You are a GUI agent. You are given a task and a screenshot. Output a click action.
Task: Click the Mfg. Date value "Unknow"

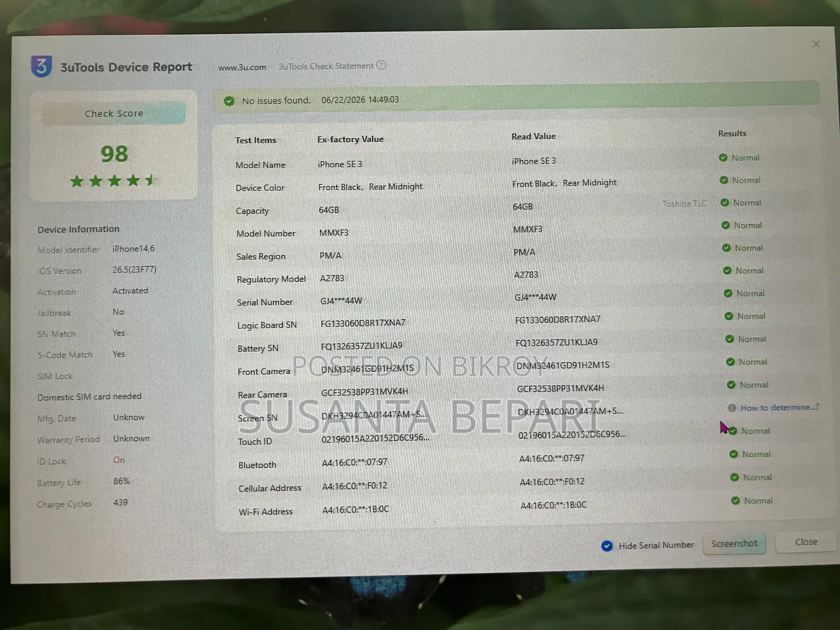(129, 417)
